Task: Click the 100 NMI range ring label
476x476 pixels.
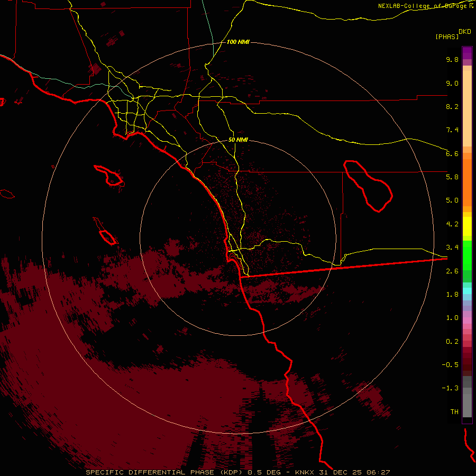Action: [238, 42]
